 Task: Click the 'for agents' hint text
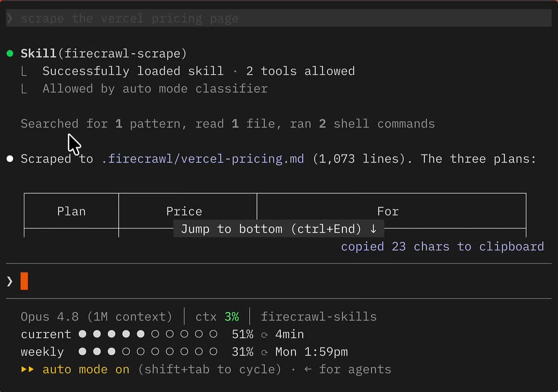[355, 369]
